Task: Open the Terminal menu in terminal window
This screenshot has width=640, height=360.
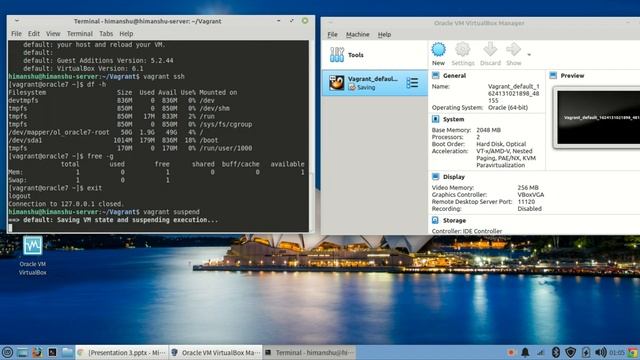Action: (80, 34)
